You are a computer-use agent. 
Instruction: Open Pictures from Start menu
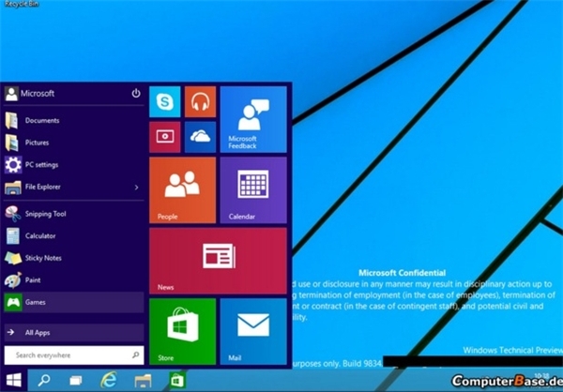tap(74, 143)
